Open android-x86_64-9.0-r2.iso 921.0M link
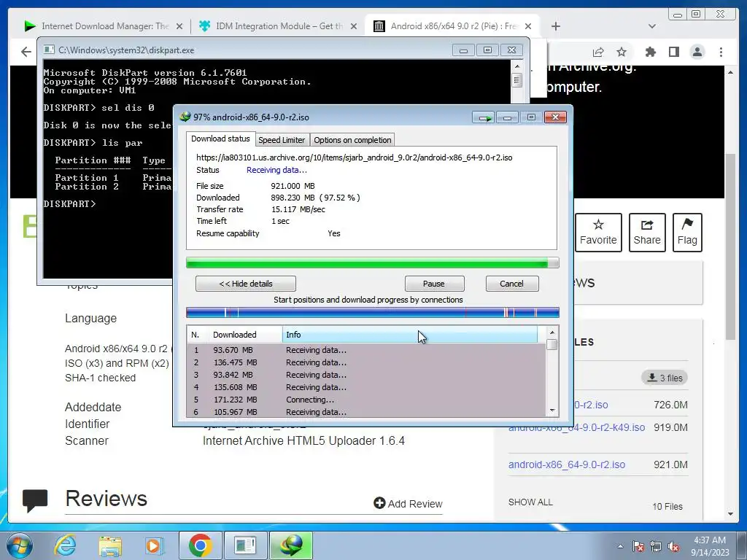Viewport: 747px width, 560px height. 566,464
